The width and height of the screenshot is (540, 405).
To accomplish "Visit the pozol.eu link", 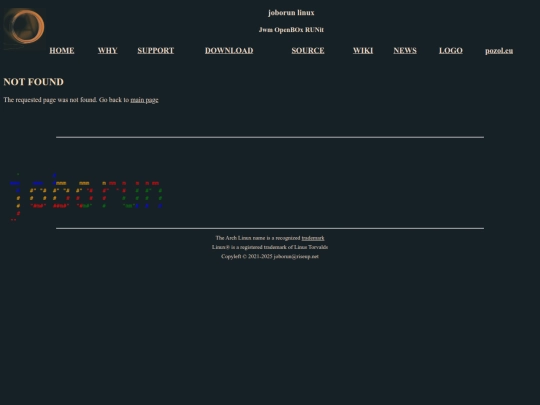I will [x=499, y=51].
